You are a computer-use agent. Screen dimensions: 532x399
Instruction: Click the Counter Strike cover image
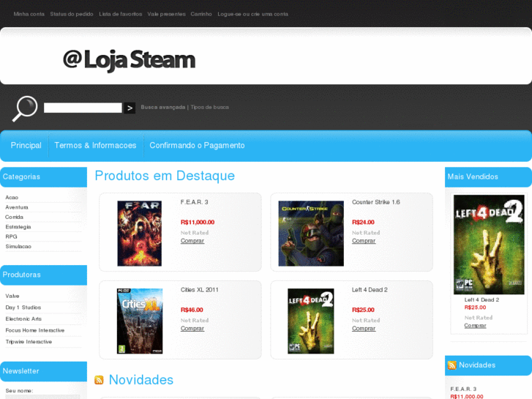pos(311,234)
